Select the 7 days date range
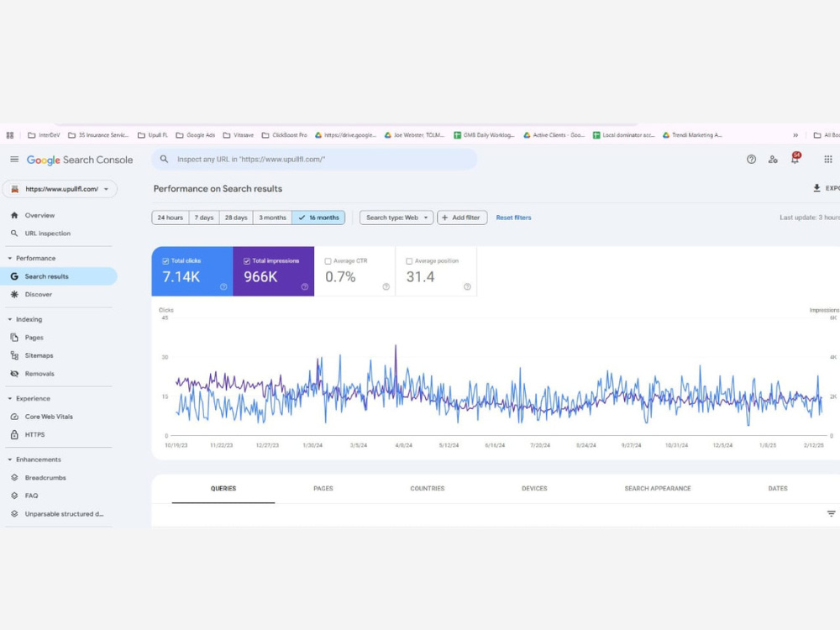The image size is (840, 630). point(204,218)
